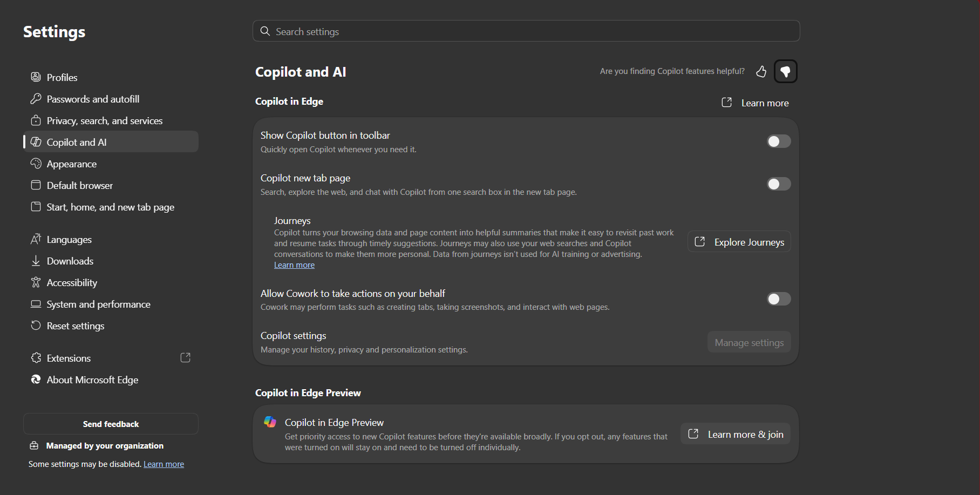Enable Copilot new tab page switch

[x=779, y=184]
